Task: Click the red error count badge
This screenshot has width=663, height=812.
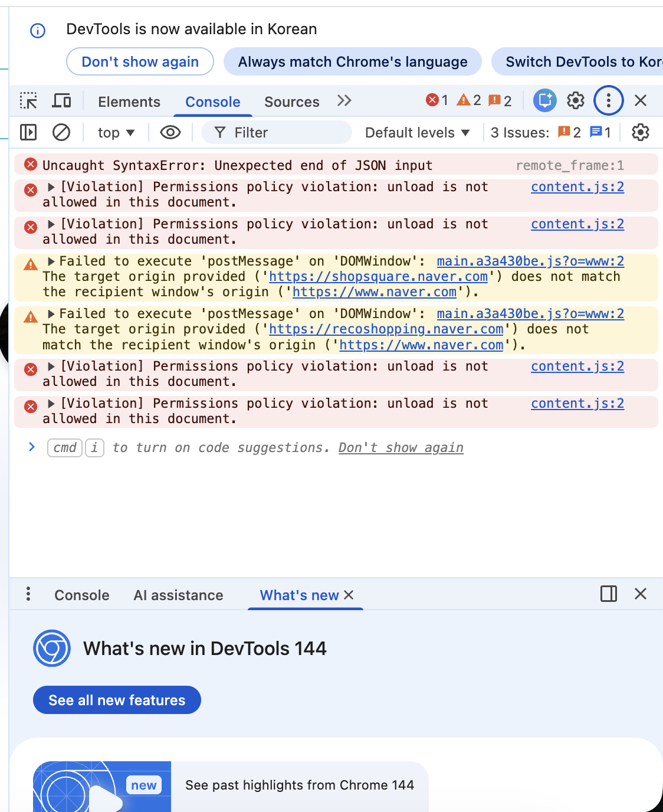Action: pyautogui.click(x=437, y=100)
